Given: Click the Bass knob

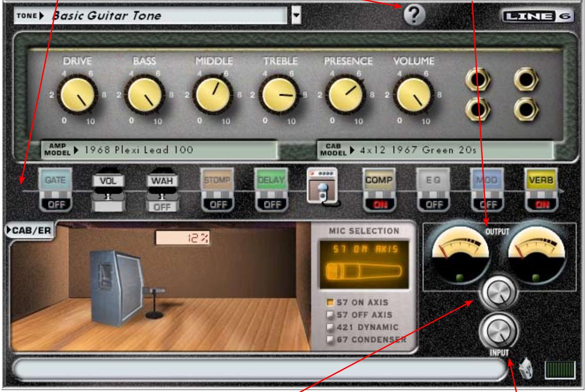Looking at the screenshot, I should pos(145,95).
